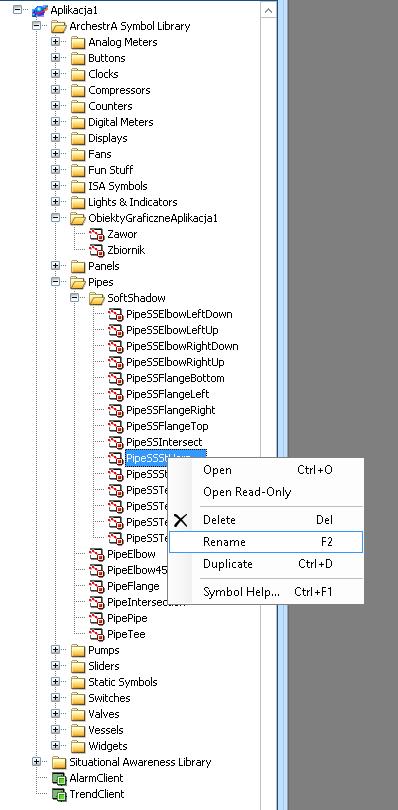Click the PipeTee symbol icon

(97, 634)
